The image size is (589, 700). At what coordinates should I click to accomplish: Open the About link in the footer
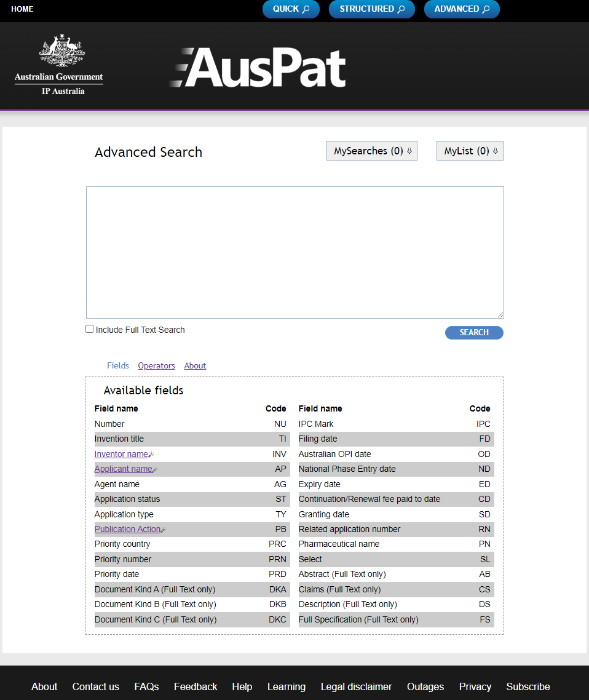pyautogui.click(x=44, y=686)
